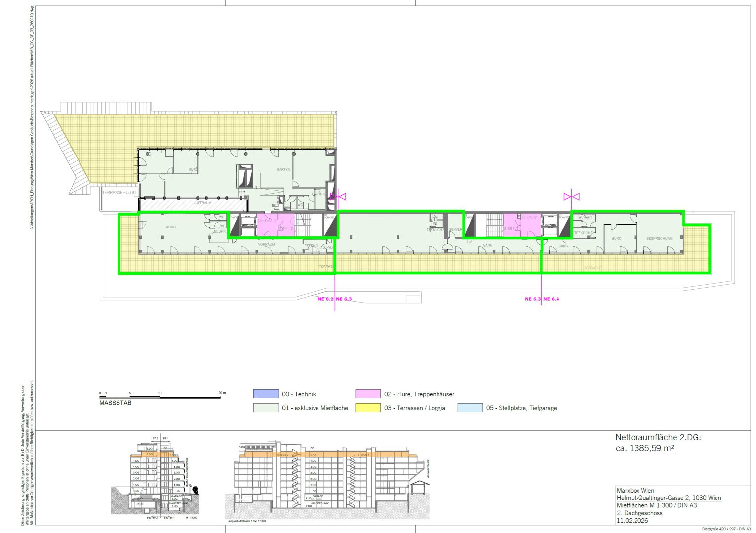Select the '2. Dachgeschoss' text
This screenshot has width=756, height=533.
639,513
